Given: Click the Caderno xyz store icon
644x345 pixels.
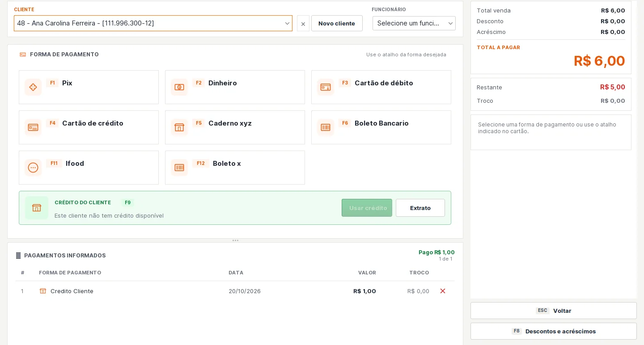Looking at the screenshot, I should point(179,127).
